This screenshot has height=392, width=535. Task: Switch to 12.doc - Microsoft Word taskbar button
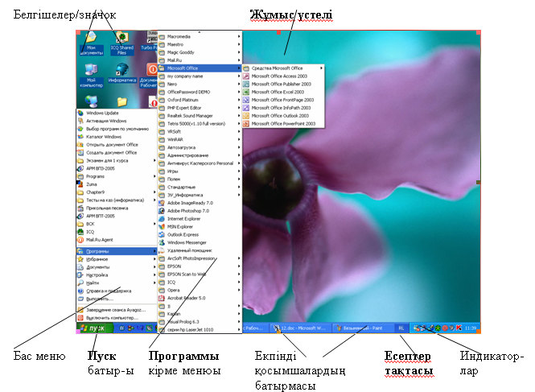pyautogui.click(x=300, y=328)
